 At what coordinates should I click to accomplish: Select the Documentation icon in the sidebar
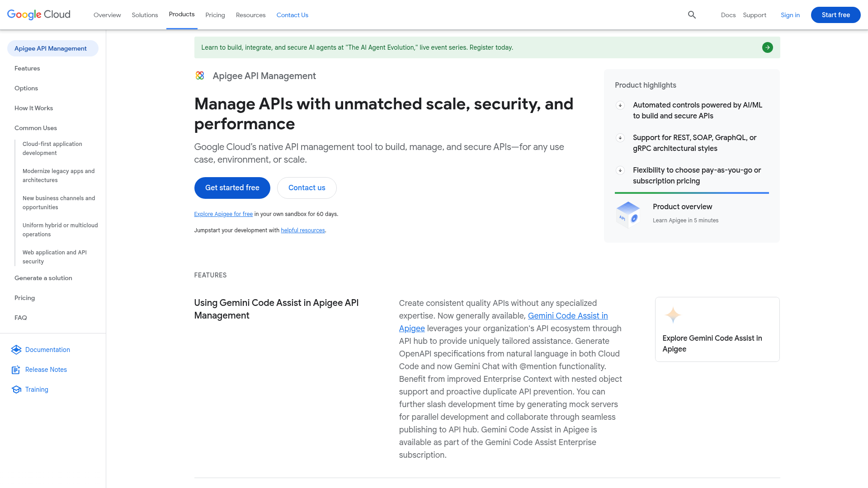click(x=16, y=350)
